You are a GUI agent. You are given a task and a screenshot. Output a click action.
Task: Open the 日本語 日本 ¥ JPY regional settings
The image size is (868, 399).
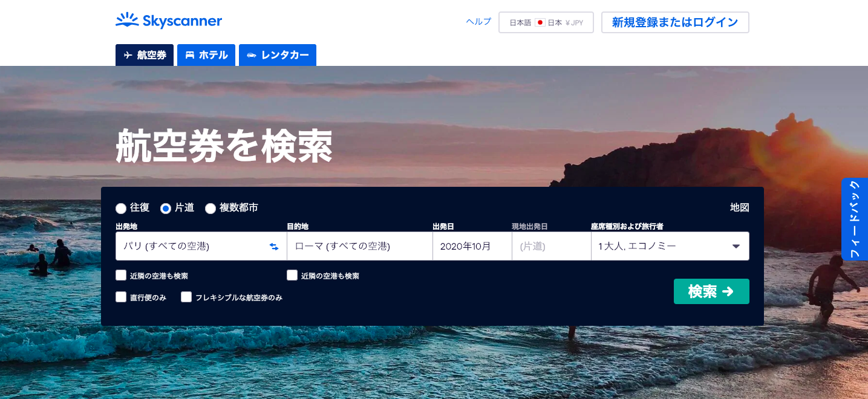(x=546, y=22)
